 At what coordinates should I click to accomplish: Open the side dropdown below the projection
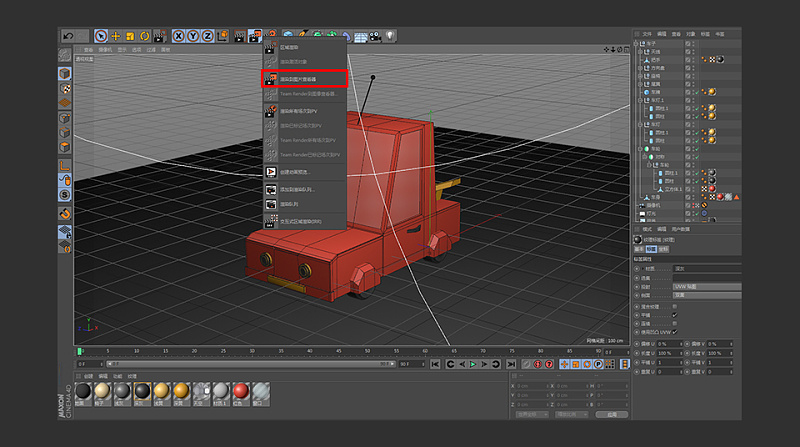(x=707, y=295)
